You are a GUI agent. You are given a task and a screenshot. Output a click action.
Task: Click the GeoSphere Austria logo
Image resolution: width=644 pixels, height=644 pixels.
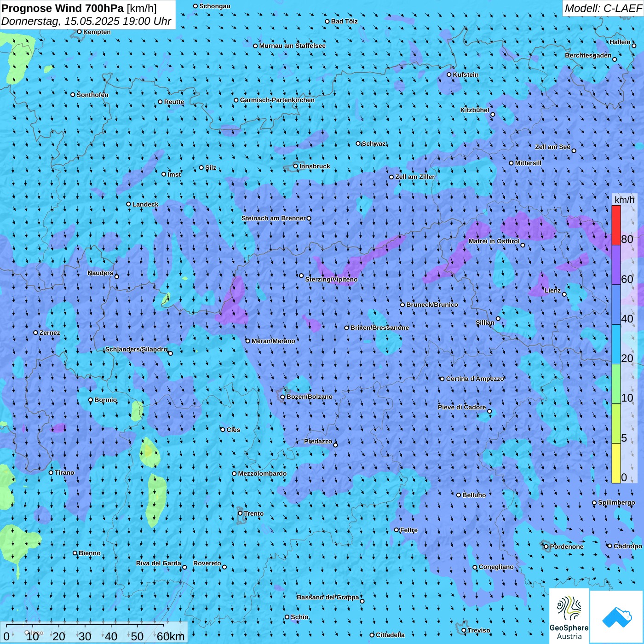(569, 616)
